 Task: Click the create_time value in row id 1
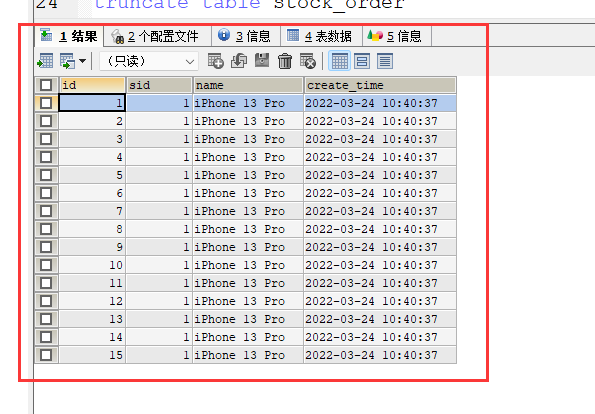(x=371, y=103)
